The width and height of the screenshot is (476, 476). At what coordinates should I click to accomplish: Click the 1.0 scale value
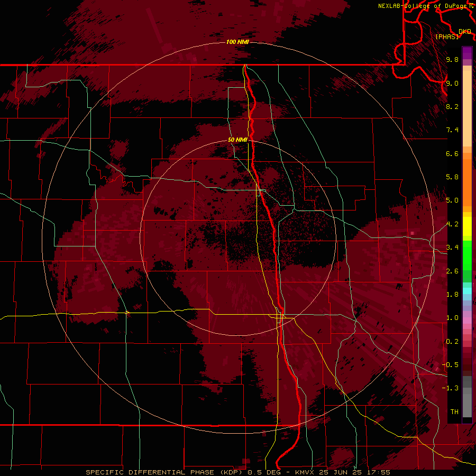tap(452, 318)
